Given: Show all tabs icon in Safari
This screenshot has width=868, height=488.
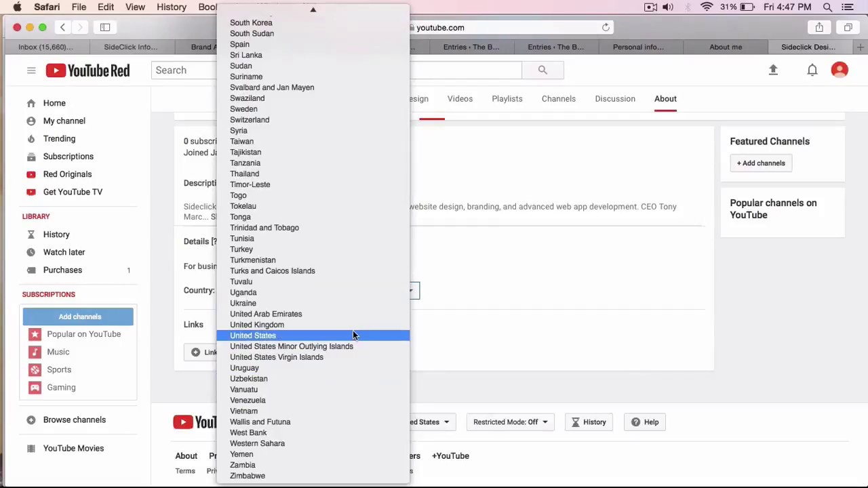Looking at the screenshot, I should pos(848,27).
